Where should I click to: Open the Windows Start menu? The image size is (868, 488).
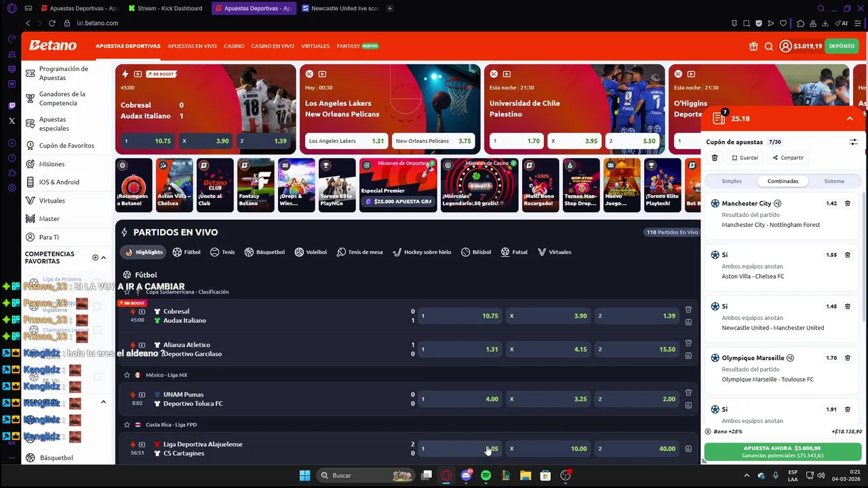[x=305, y=476]
